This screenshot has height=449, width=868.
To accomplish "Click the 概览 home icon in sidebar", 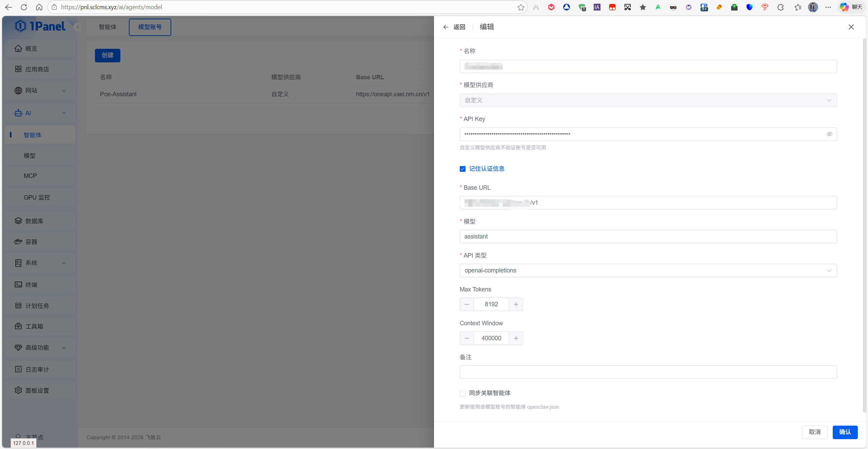I will pyautogui.click(x=18, y=48).
